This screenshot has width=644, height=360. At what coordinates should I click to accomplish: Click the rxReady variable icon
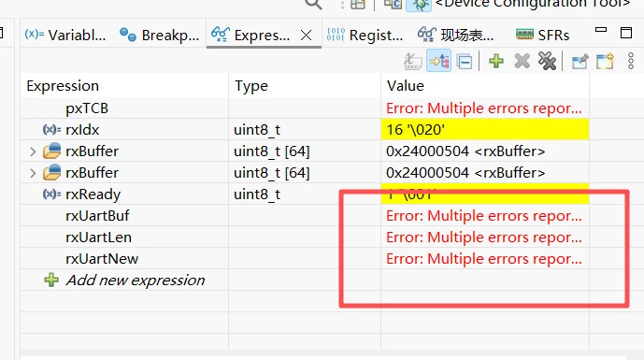[51, 194]
